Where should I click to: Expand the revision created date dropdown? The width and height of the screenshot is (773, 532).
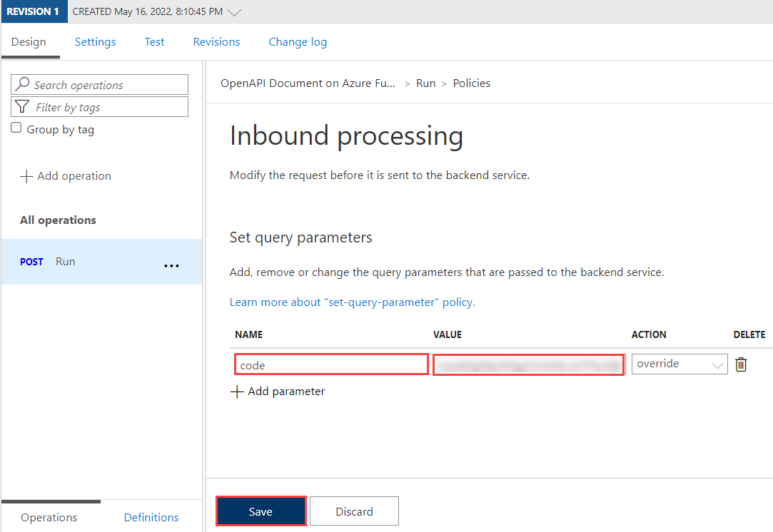coord(234,12)
